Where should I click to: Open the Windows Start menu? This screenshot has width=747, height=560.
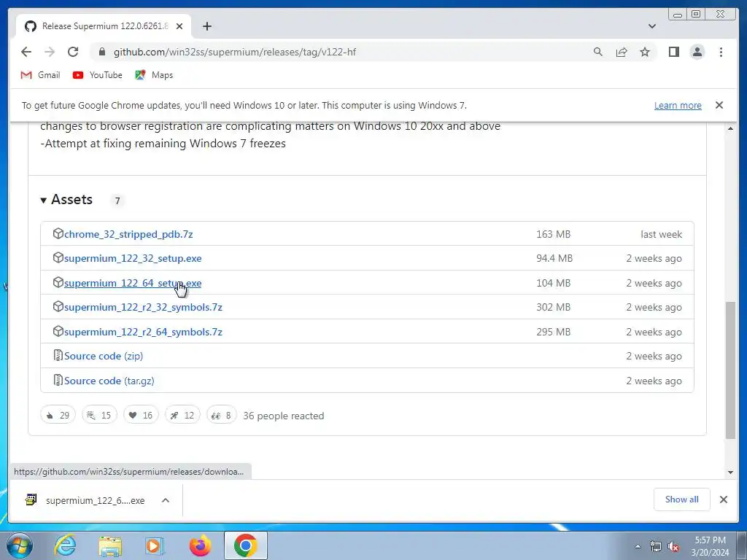[20, 545]
